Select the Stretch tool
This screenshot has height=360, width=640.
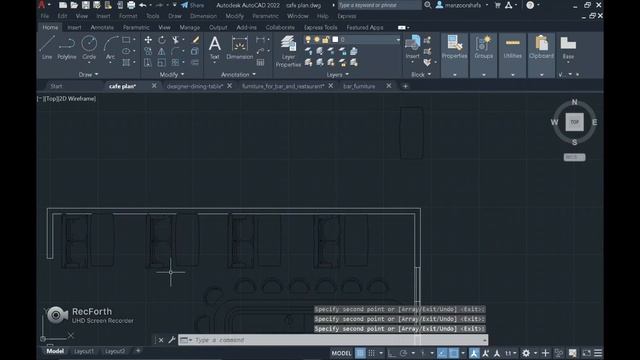[x=148, y=62]
